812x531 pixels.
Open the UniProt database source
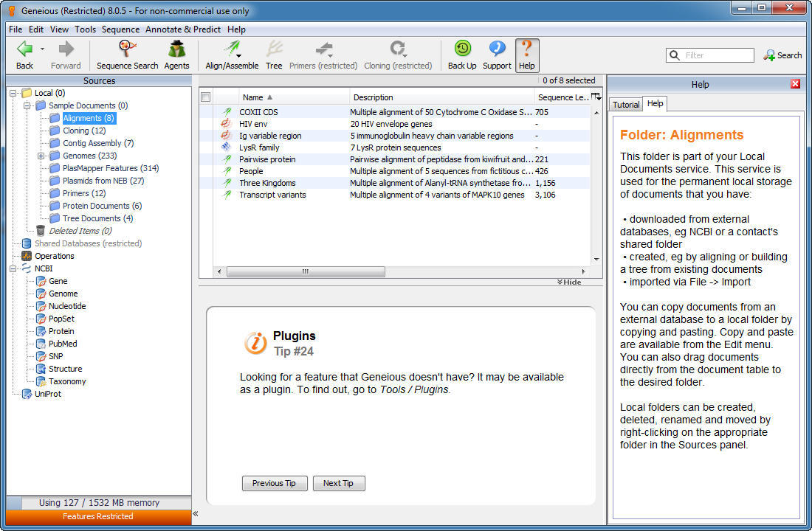pyautogui.click(x=47, y=394)
